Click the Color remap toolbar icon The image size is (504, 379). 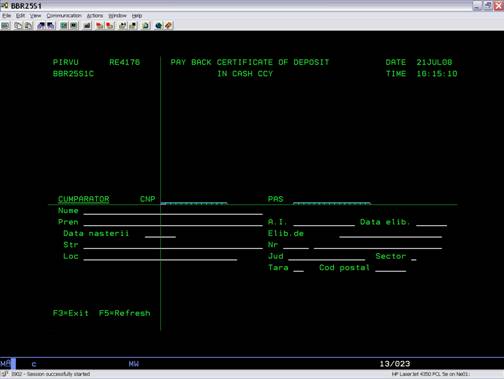click(87, 26)
